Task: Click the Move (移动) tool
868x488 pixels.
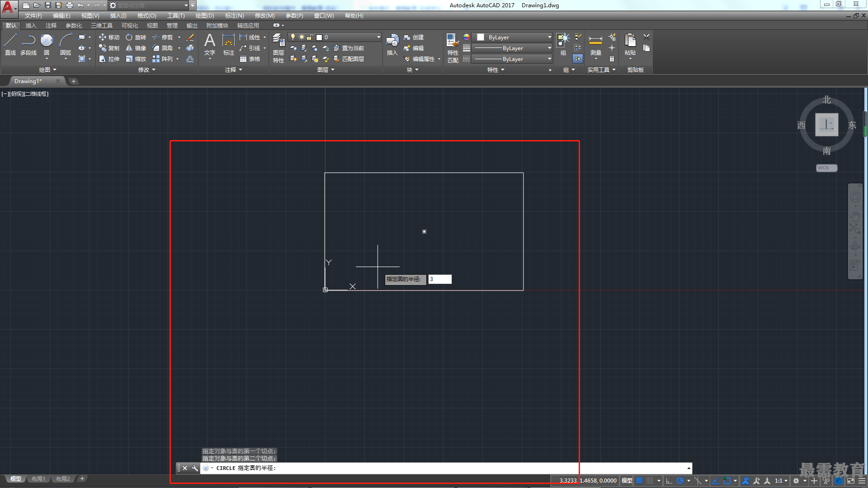Action: pos(109,37)
